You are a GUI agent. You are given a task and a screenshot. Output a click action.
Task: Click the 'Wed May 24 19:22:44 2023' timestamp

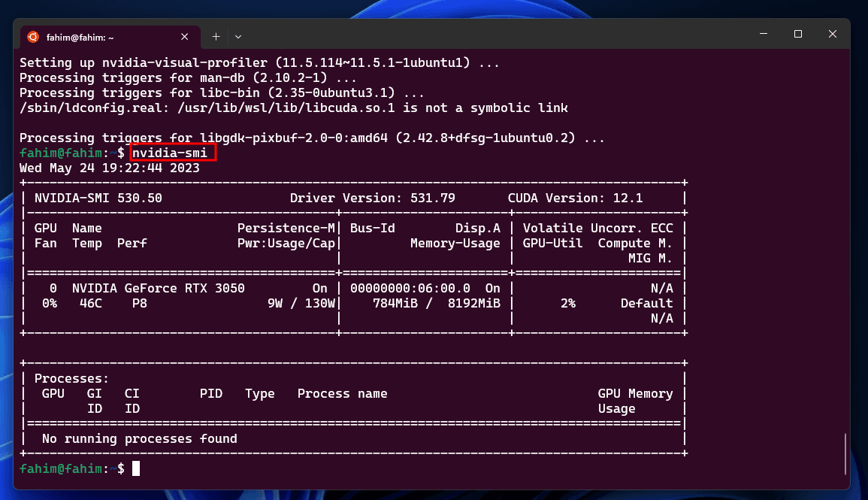[x=110, y=168]
